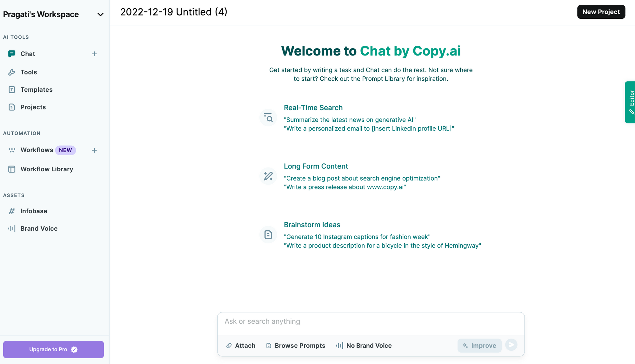Click the Brainstorm Ideas document icon

268,235
